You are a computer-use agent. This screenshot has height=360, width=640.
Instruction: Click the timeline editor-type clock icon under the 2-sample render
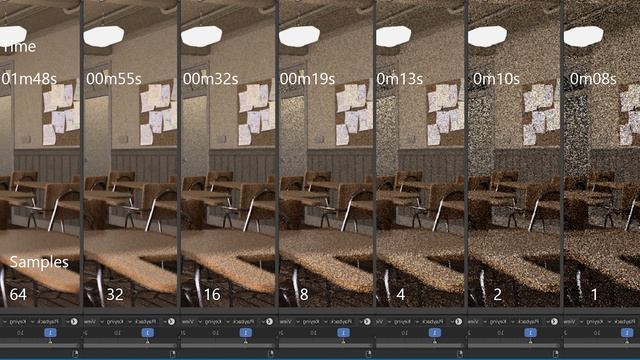point(554,322)
